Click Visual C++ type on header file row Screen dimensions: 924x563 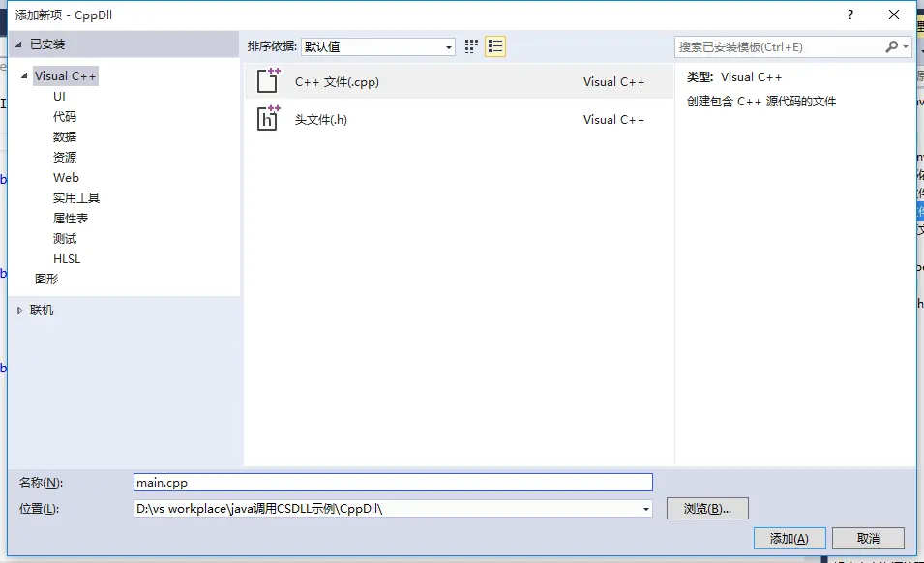tap(613, 120)
